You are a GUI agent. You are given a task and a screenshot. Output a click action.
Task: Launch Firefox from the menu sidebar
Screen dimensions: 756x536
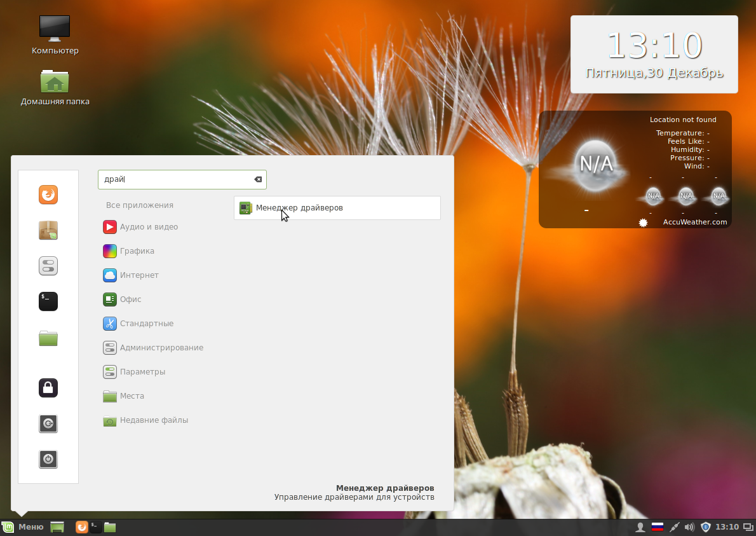point(48,195)
